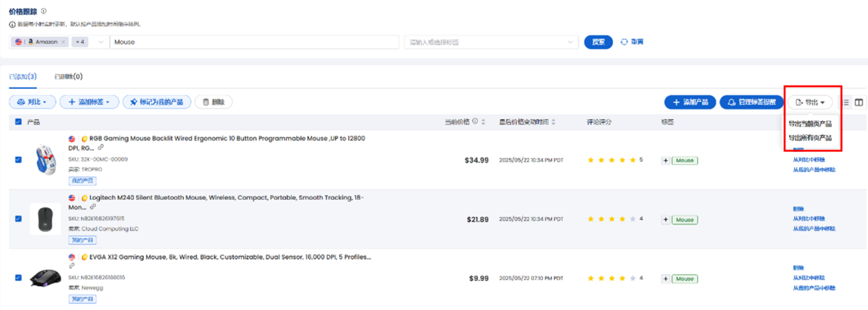Click the 重置 refresh icon
Screen dimensions: 868x310
pyautogui.click(x=624, y=42)
